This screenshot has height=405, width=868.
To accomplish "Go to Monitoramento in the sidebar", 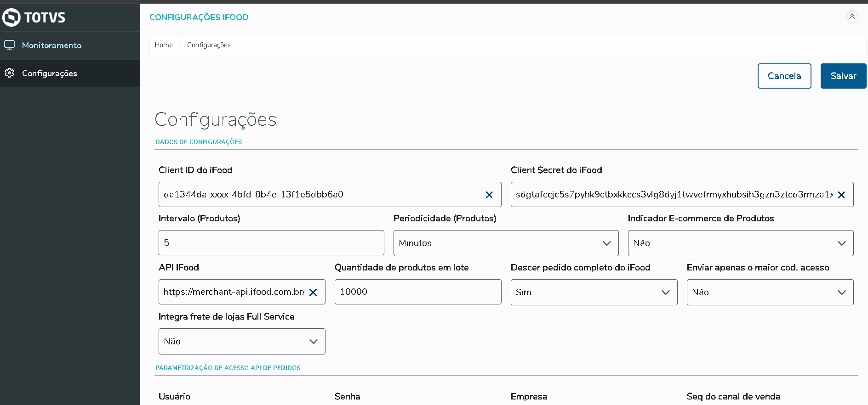I will click(51, 45).
